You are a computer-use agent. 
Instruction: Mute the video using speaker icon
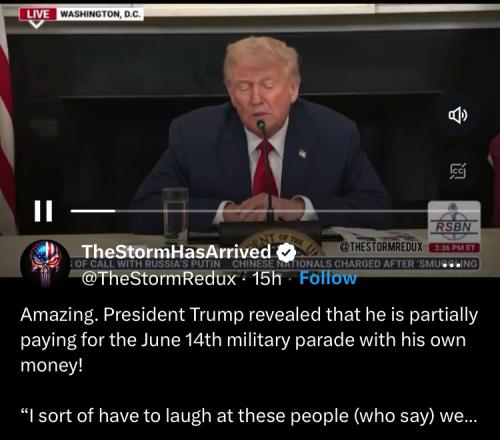tap(458, 115)
